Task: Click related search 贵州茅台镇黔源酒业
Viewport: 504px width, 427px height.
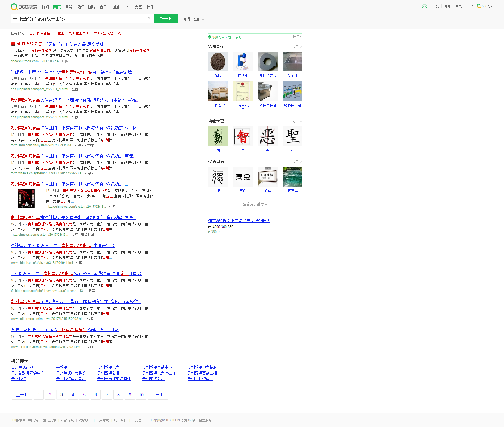Action: click(x=114, y=379)
